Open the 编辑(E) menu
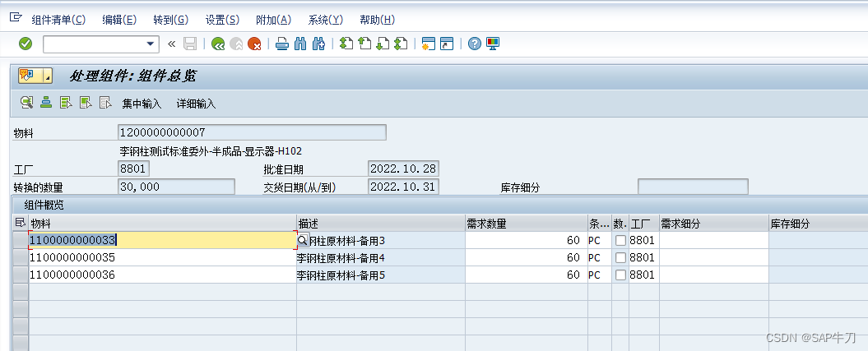868x351 pixels. (x=119, y=20)
